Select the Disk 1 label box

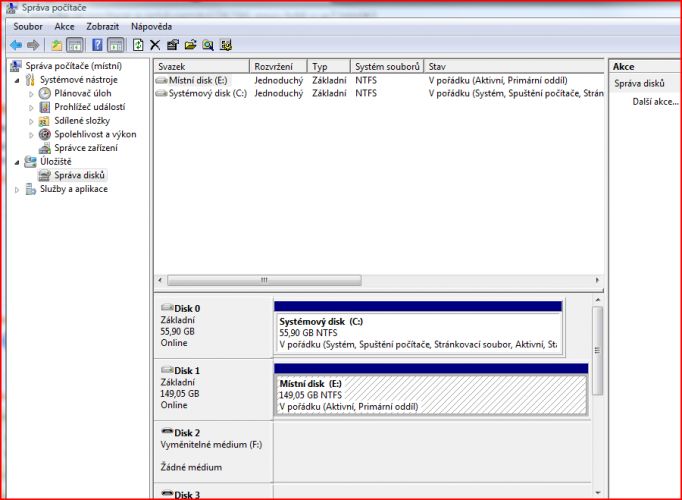pos(213,389)
